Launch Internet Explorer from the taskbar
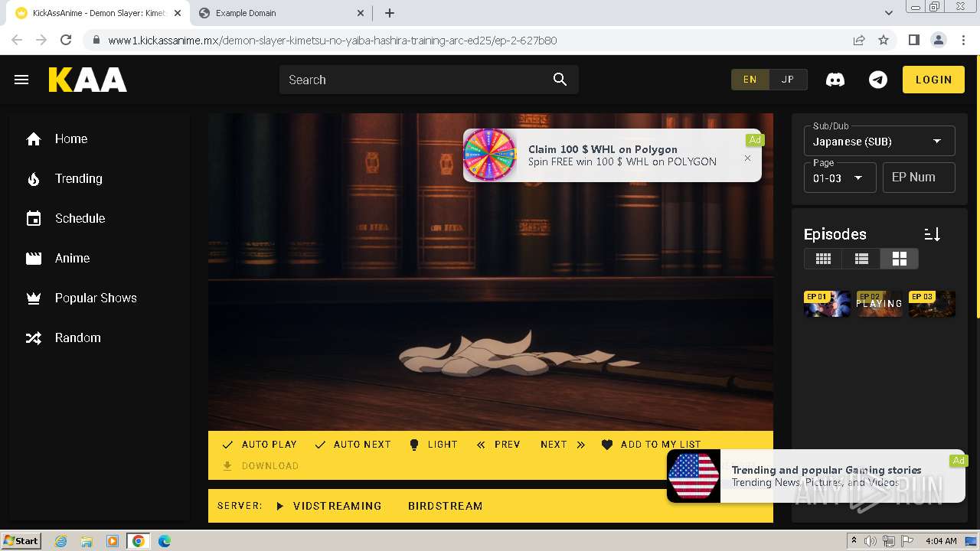 pyautogui.click(x=60, y=541)
